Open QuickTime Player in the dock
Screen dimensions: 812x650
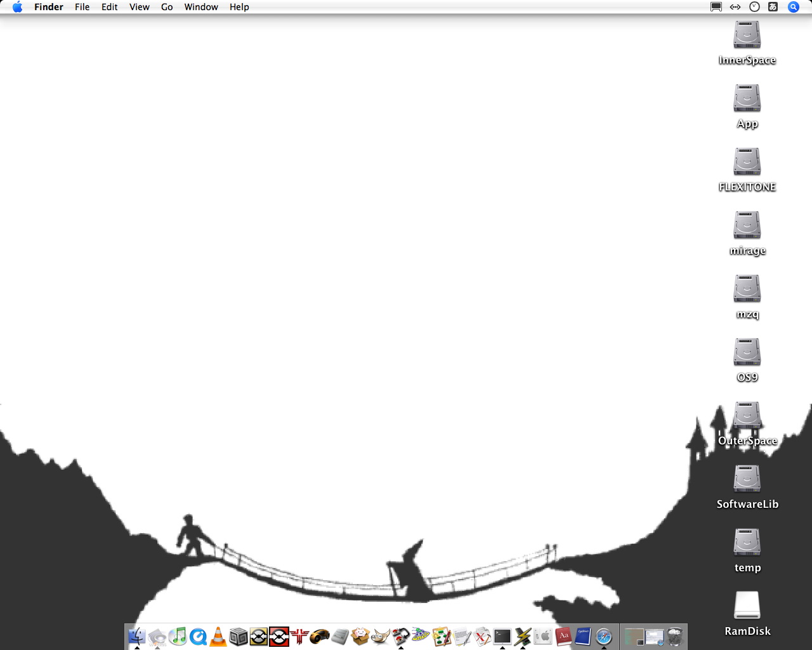[198, 636]
